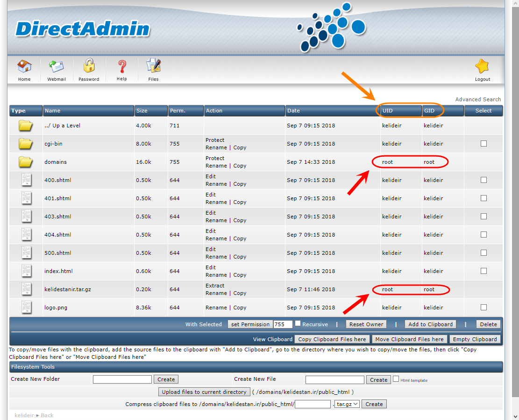The image size is (519, 420).
Task: Click Edit for index.html
Action: 211,267
